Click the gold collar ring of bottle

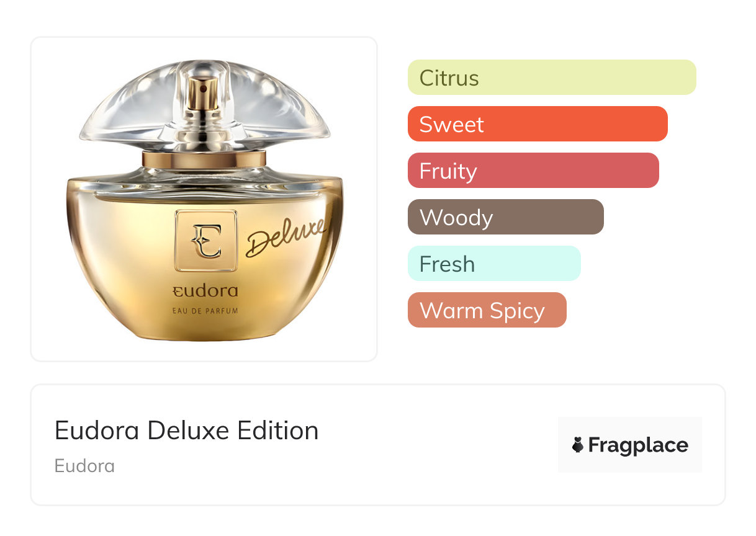click(x=204, y=160)
